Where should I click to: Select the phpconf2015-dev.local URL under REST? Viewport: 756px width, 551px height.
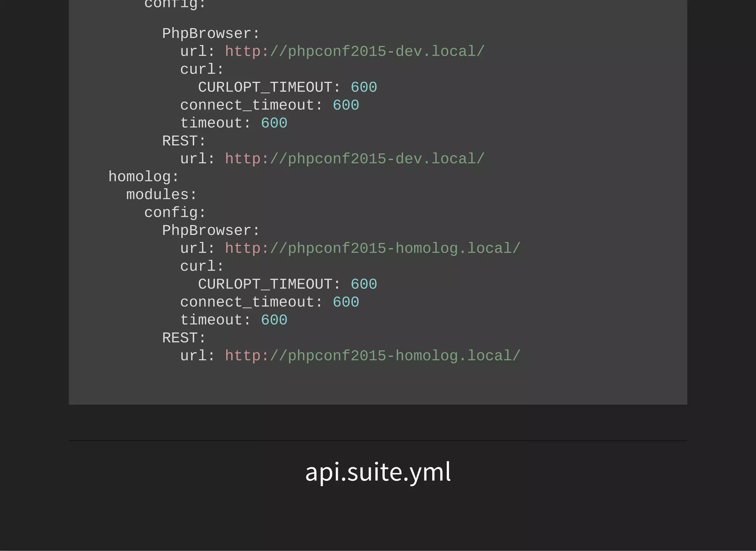355,159
